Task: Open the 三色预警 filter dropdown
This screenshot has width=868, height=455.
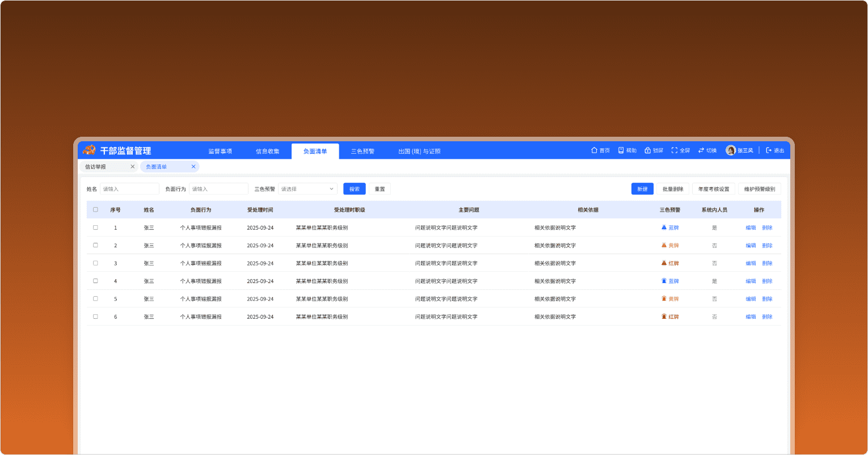Action: click(x=307, y=189)
